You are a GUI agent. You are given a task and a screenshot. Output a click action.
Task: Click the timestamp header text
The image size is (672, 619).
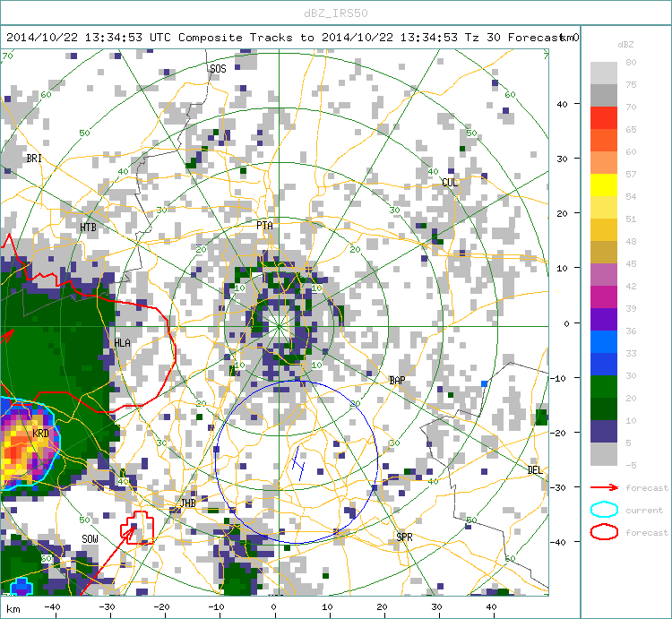pyautogui.click(x=283, y=38)
